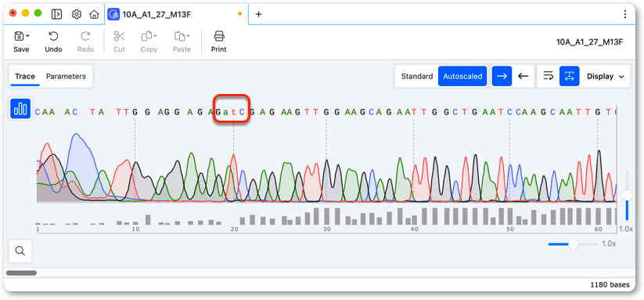Select Autoscaled trace scaling

point(462,76)
